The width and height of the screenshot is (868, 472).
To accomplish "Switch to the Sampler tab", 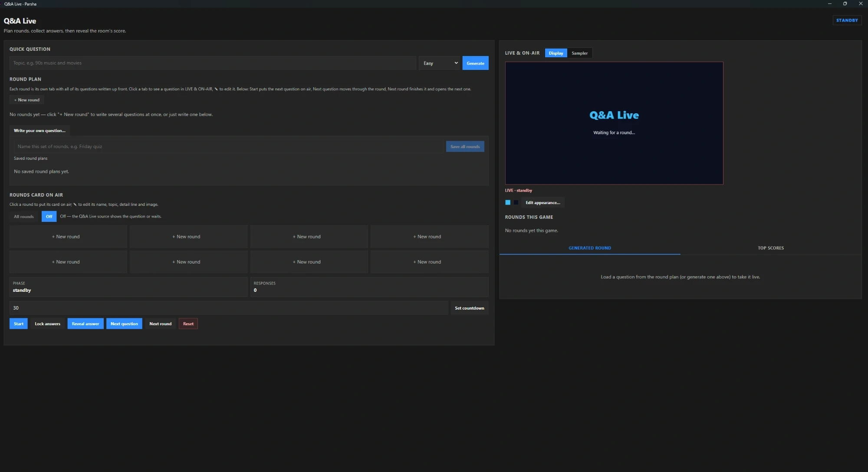I will click(579, 53).
